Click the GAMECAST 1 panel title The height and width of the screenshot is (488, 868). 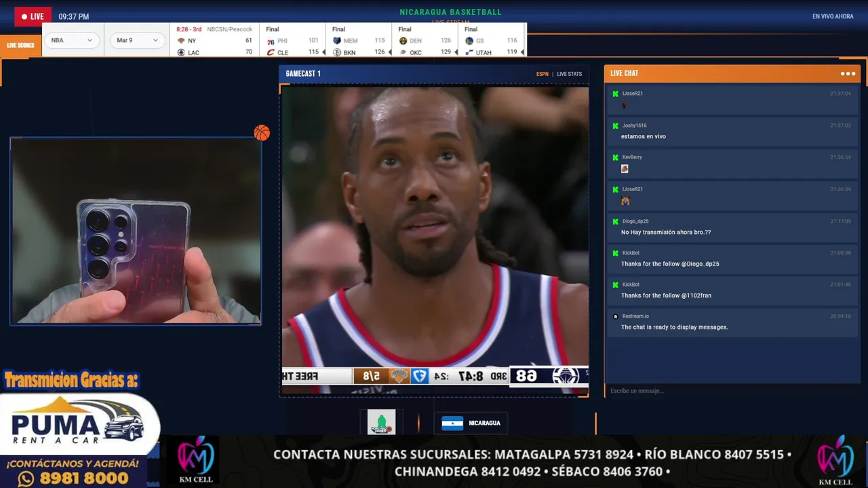pyautogui.click(x=303, y=74)
